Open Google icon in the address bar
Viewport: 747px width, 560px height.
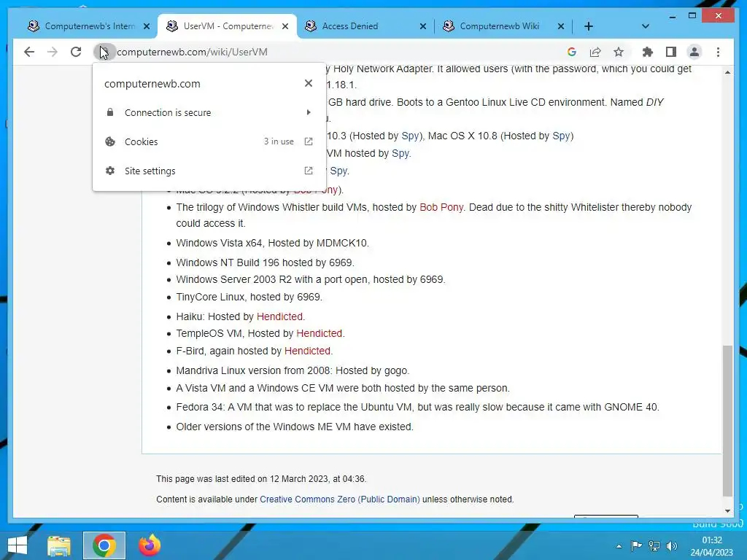point(572,52)
